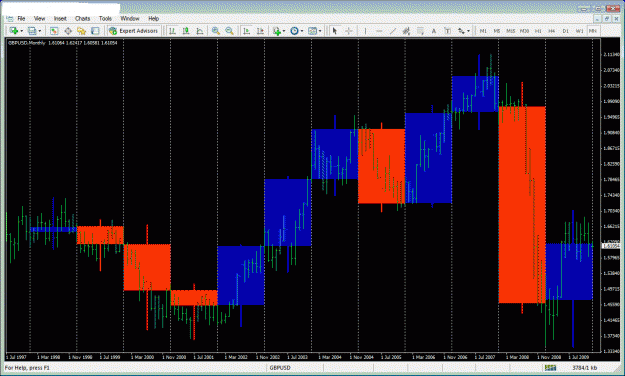Toggle Chart Shift from right border
The height and width of the screenshot is (376, 625).
(x=260, y=31)
